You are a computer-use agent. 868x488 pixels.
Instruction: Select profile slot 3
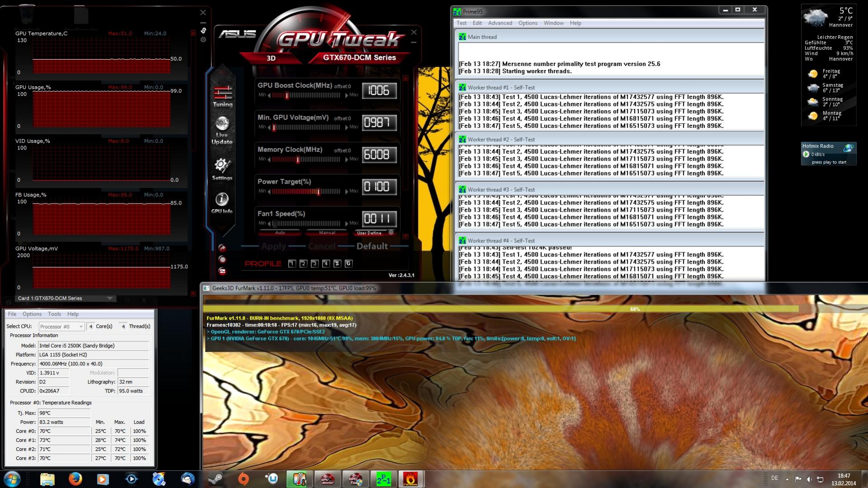pos(314,263)
